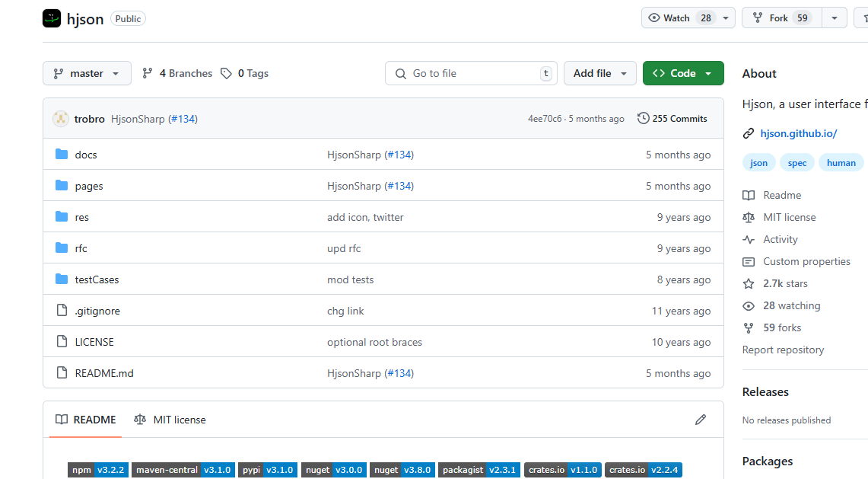Open the trobro author profile link
868x479 pixels.
coord(90,119)
